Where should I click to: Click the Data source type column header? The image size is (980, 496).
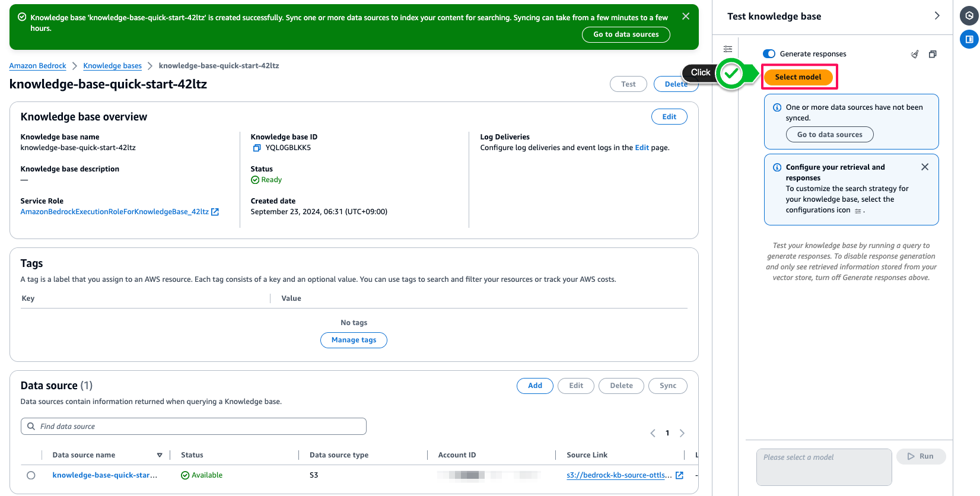339,455
